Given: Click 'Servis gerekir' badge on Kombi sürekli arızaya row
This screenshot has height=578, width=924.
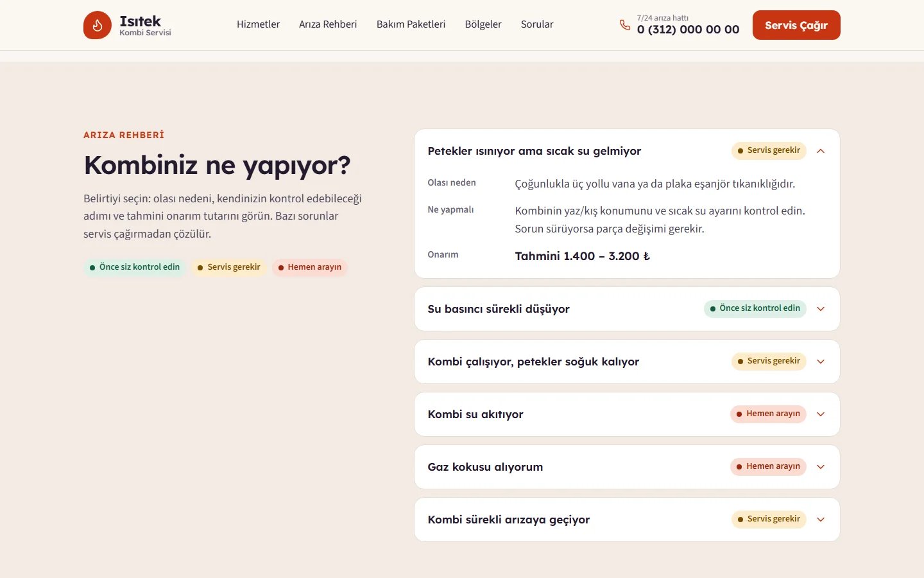Looking at the screenshot, I should click(x=769, y=519).
